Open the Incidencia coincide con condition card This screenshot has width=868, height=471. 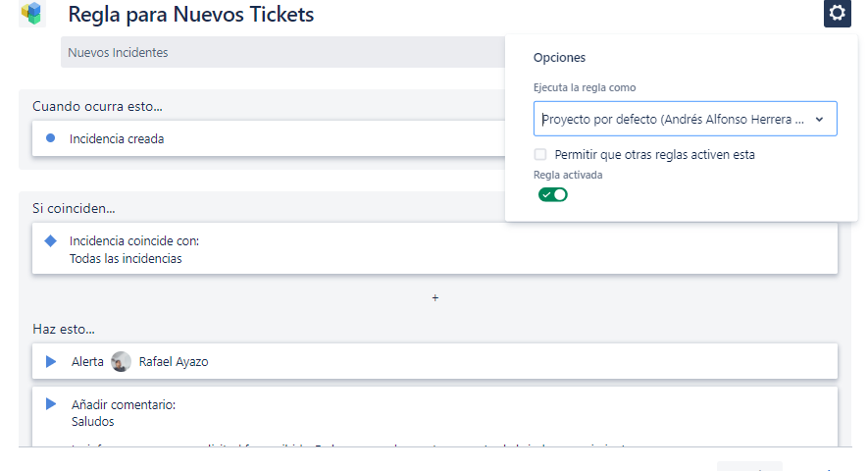point(434,248)
